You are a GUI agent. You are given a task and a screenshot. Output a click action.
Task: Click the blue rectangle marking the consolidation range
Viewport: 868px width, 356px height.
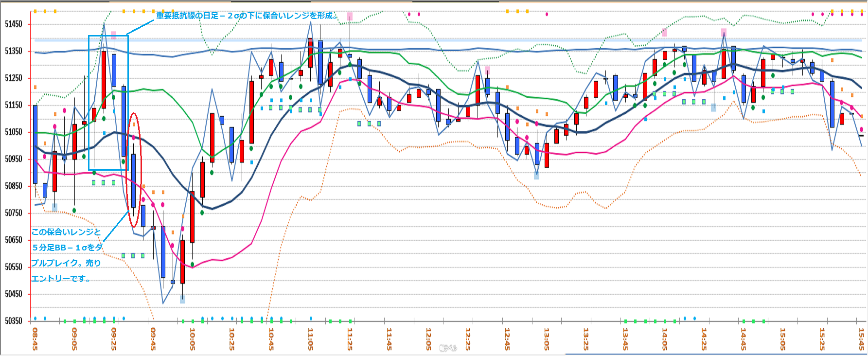(89, 102)
